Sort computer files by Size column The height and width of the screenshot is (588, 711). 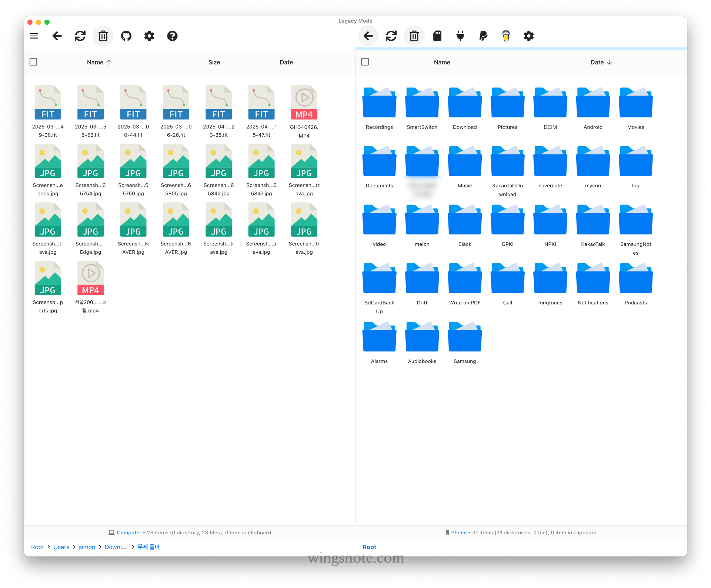click(x=214, y=62)
